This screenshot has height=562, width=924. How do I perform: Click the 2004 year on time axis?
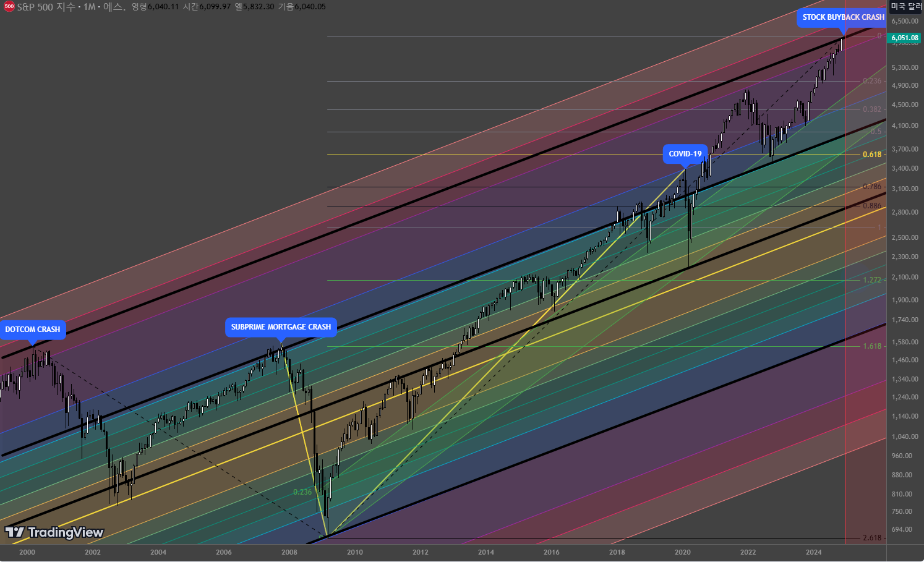(x=158, y=552)
